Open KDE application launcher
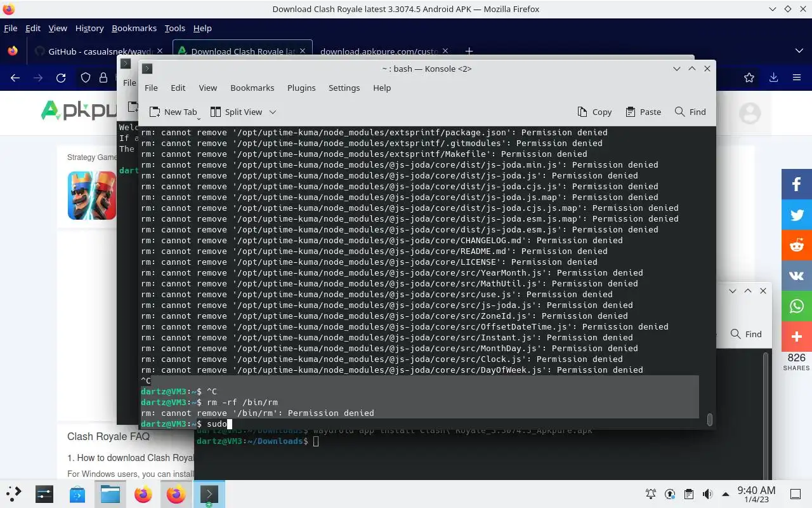The width and height of the screenshot is (812, 508). (14, 493)
